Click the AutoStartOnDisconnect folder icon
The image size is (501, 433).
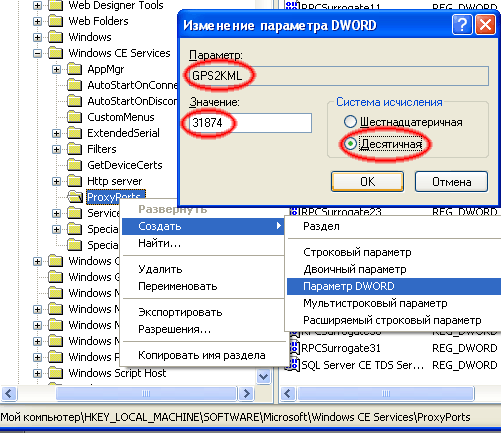click(x=74, y=101)
